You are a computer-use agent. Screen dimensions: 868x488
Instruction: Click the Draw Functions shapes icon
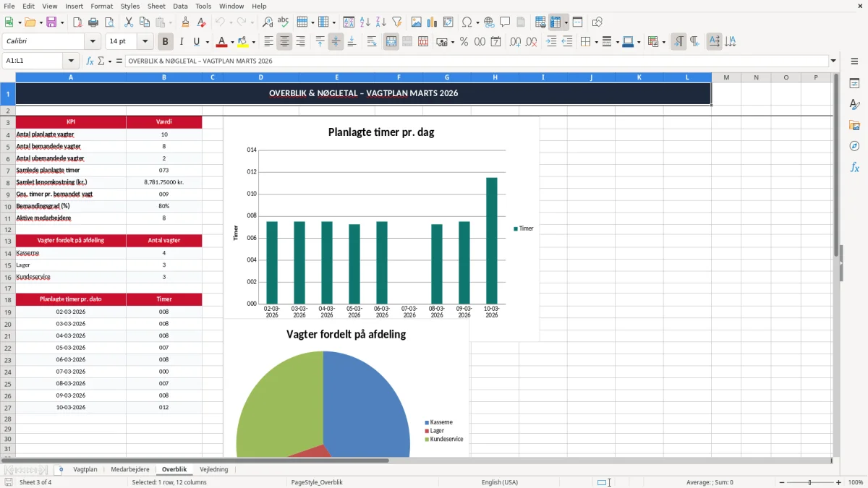click(597, 22)
